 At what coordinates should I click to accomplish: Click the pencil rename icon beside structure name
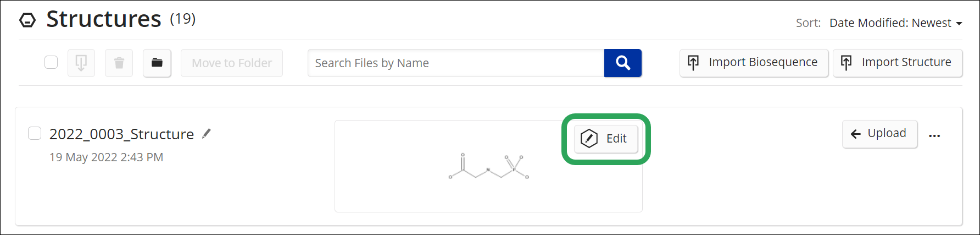[207, 133]
